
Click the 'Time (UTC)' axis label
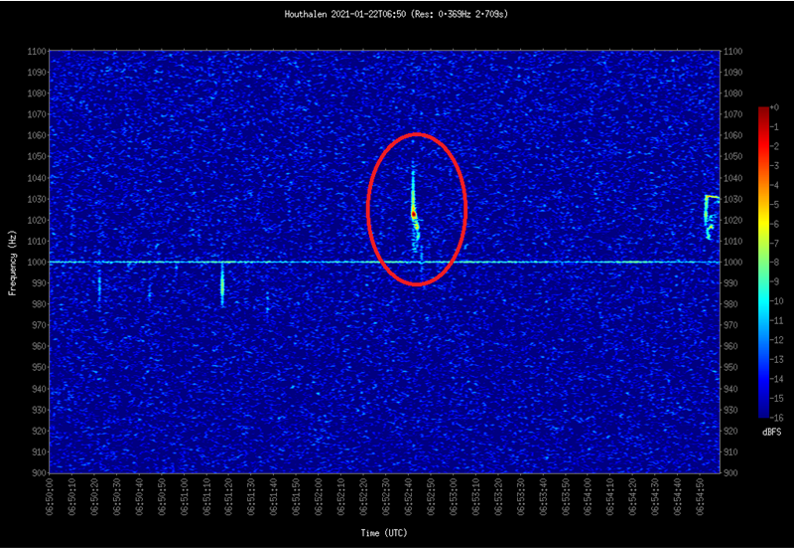[x=384, y=533]
